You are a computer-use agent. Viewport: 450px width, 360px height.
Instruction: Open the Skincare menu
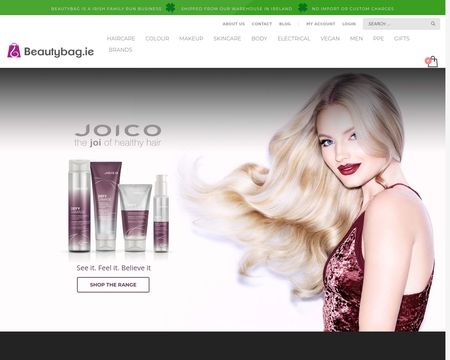pyautogui.click(x=227, y=38)
